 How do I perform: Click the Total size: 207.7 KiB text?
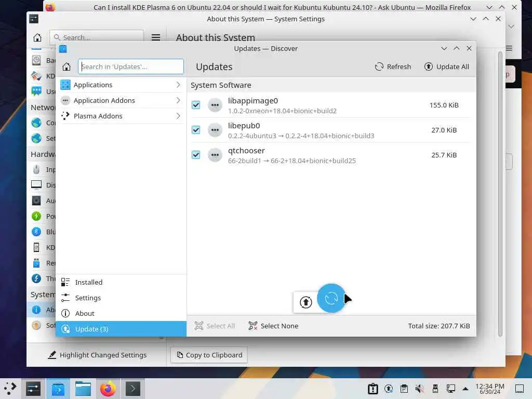[x=438, y=326]
